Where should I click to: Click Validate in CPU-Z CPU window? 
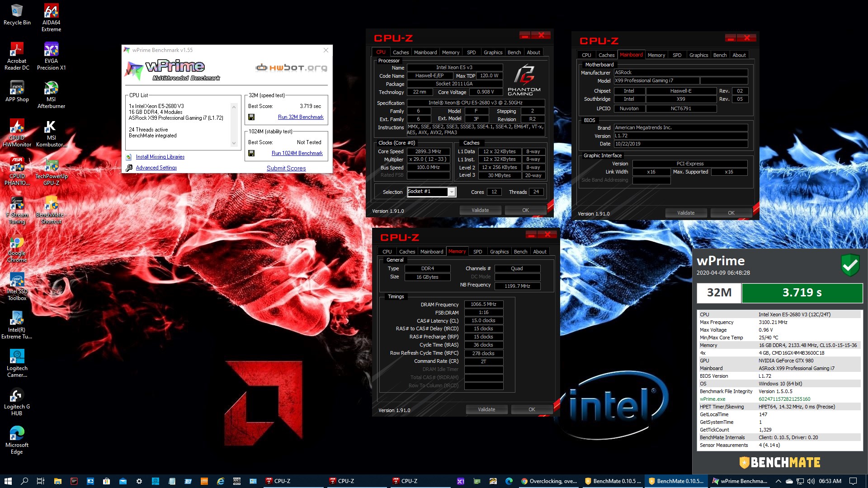pos(480,210)
